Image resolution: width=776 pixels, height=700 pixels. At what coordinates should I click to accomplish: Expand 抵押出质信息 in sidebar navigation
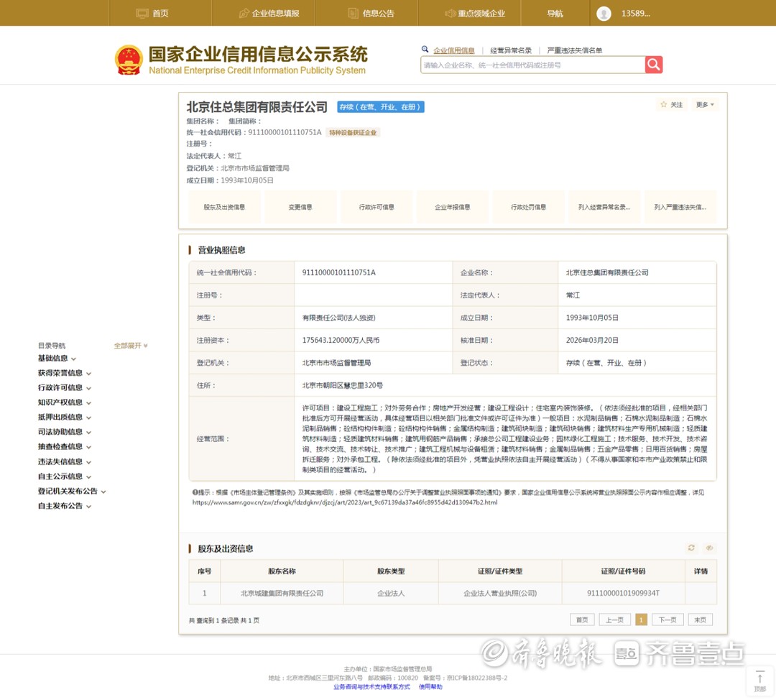point(65,417)
